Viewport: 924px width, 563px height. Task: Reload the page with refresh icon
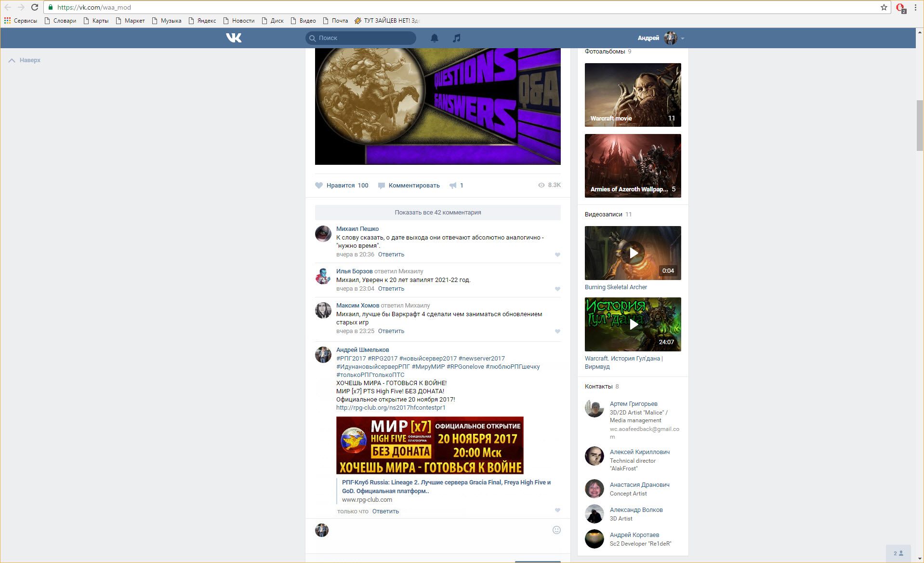[35, 7]
